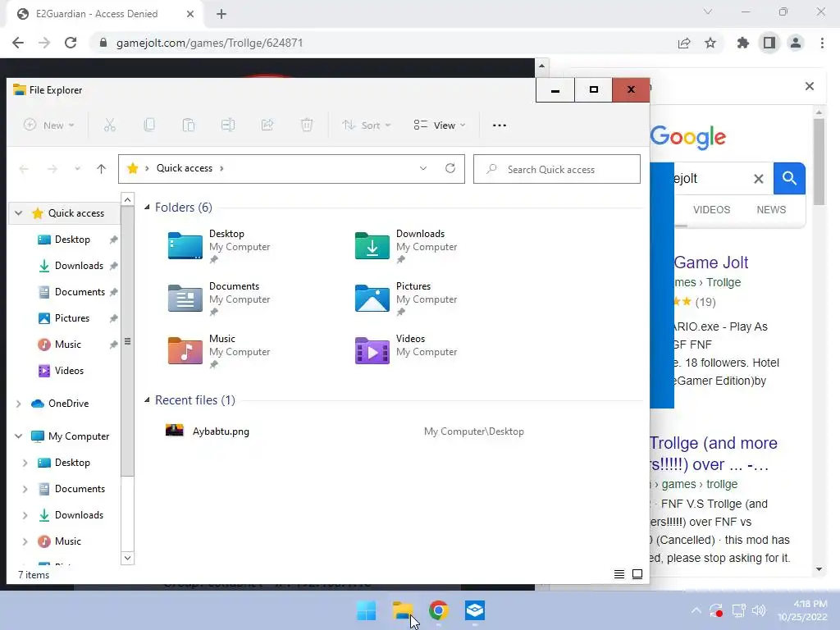Image resolution: width=840 pixels, height=630 pixels.
Task: Open the Documents folder tile
Action: tap(220, 299)
